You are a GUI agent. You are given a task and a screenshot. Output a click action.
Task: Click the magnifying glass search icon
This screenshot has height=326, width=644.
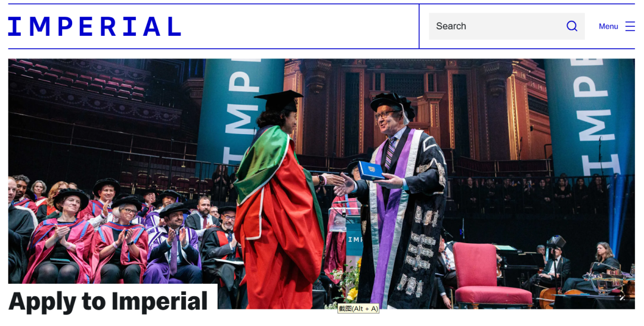(x=572, y=26)
